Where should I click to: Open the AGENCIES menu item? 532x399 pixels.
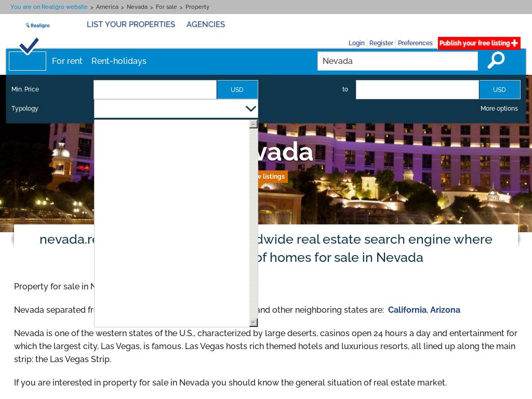(x=206, y=24)
